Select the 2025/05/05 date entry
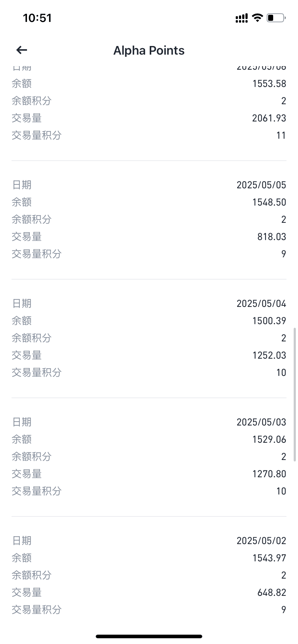 [261, 185]
